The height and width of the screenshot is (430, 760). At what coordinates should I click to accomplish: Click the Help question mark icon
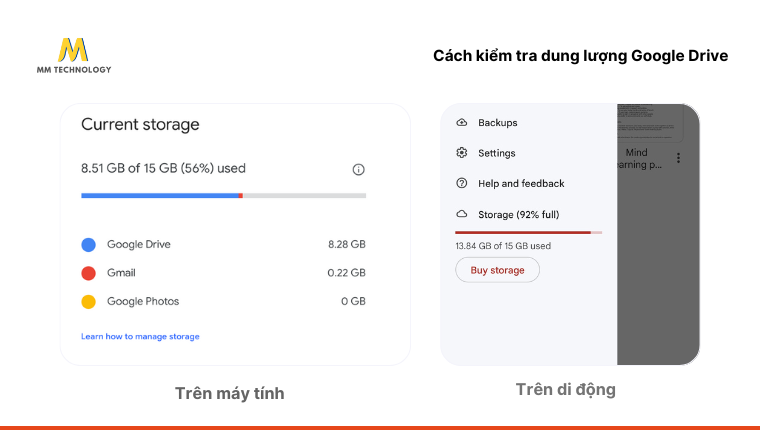[462, 183]
